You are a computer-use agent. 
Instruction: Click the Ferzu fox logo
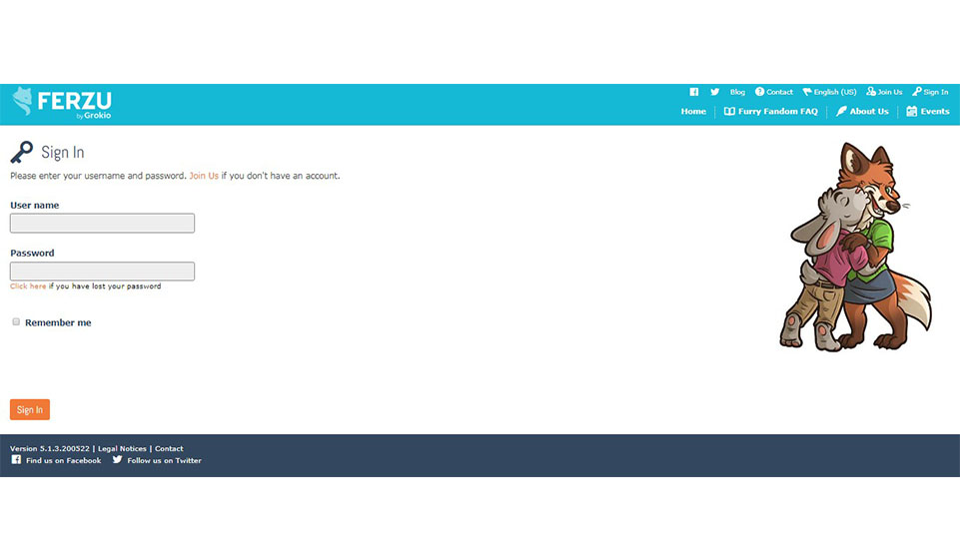point(23,101)
